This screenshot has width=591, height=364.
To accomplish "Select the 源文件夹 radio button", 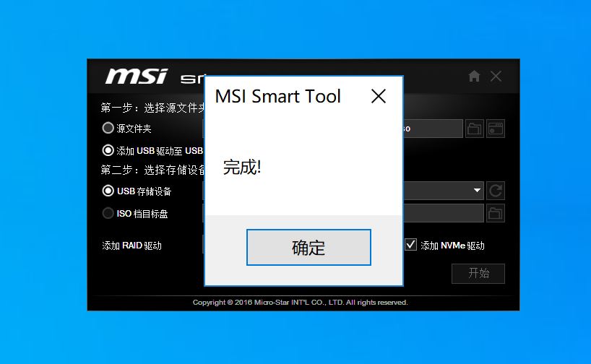I will [x=108, y=129].
